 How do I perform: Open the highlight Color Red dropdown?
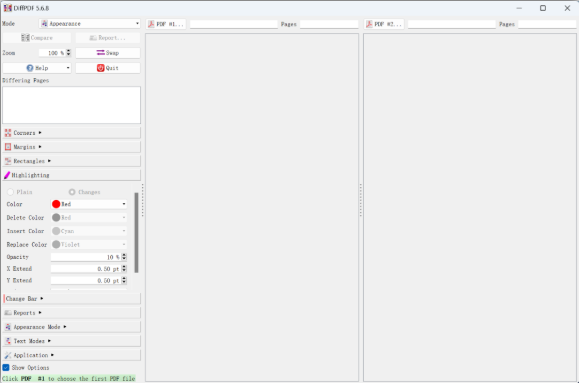[89, 204]
